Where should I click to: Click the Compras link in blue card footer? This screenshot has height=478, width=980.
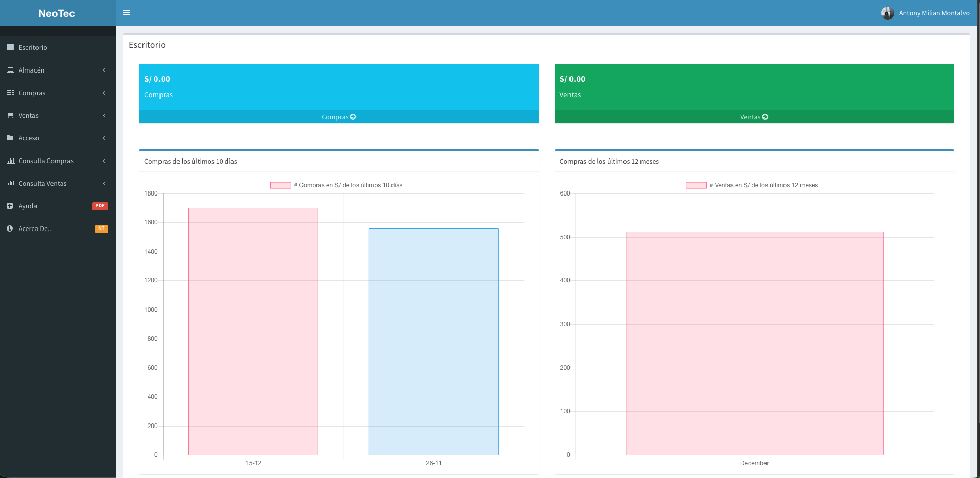pos(338,117)
